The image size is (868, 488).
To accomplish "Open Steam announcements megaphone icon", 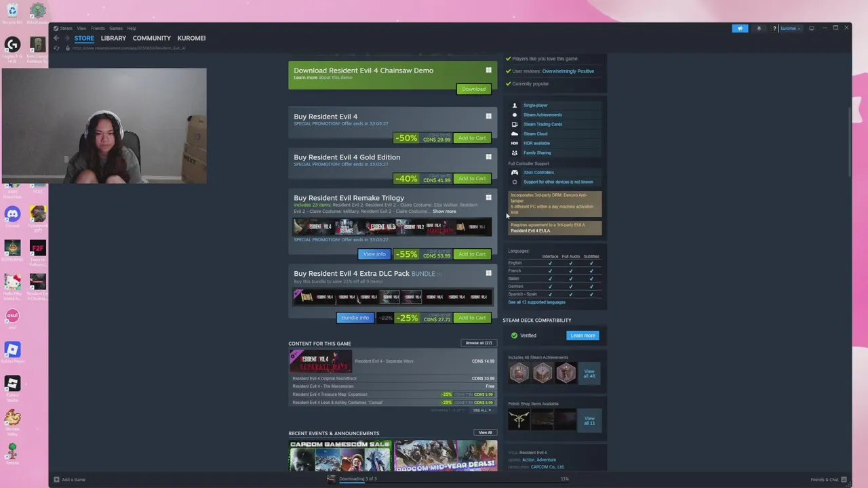I will pos(740,28).
